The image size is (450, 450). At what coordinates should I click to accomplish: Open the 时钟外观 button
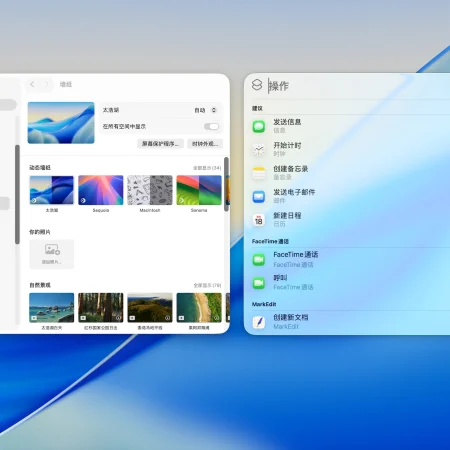(x=205, y=144)
